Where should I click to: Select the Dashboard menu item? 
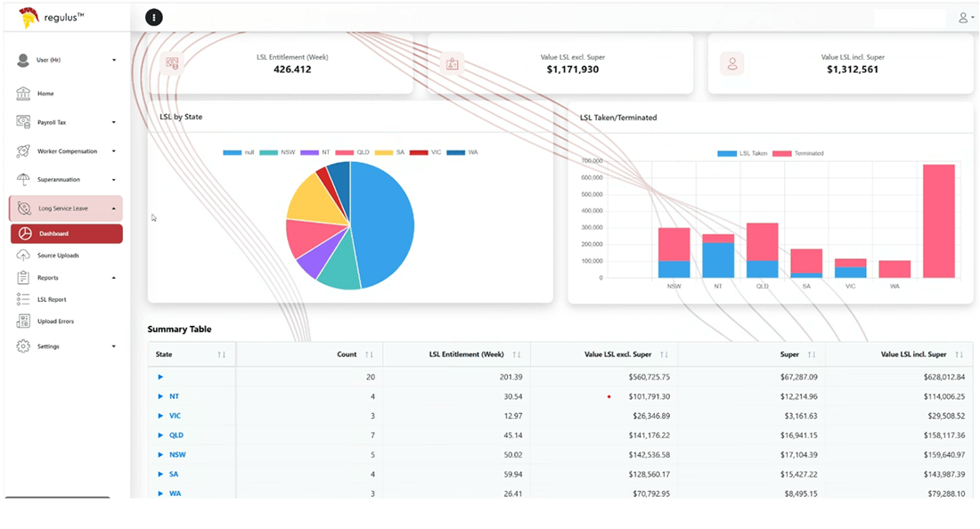click(x=66, y=233)
